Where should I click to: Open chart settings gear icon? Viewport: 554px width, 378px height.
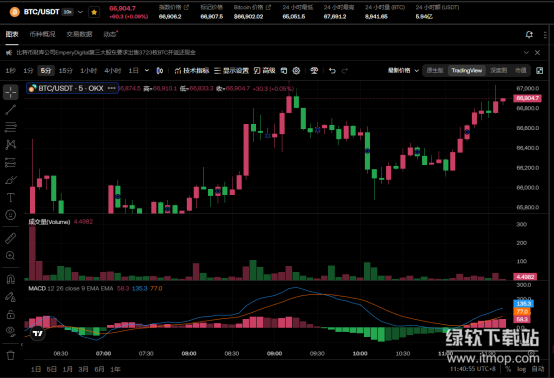(296, 71)
